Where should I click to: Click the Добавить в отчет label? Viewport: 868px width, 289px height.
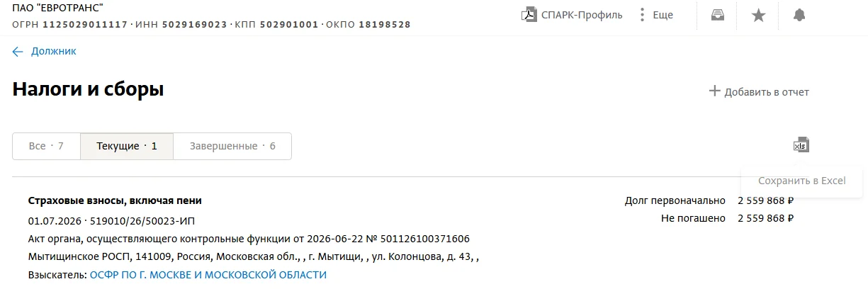pos(767,92)
